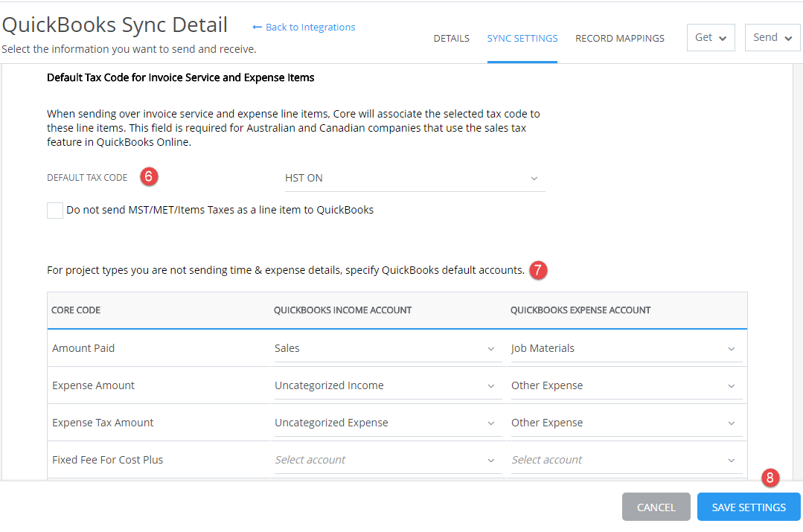Screen dimensions: 803x532
Task: Click the Default Tax Code field label
Action: 87,178
